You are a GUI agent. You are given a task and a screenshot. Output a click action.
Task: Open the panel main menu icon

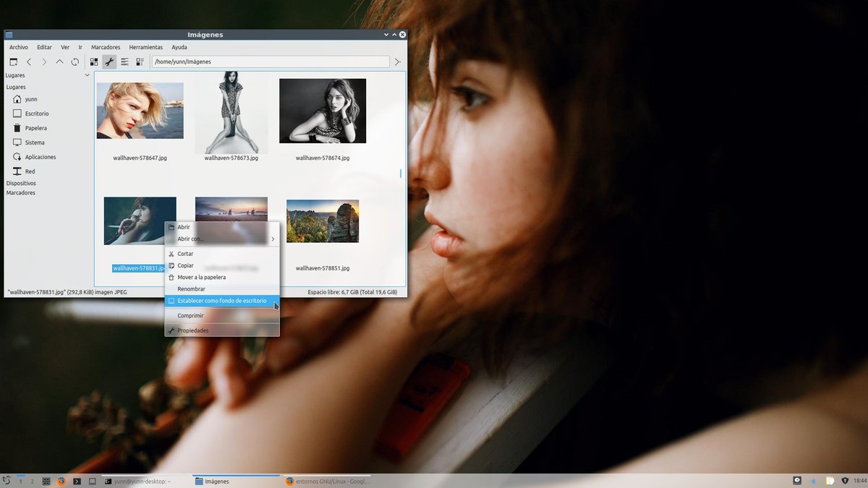7,481
